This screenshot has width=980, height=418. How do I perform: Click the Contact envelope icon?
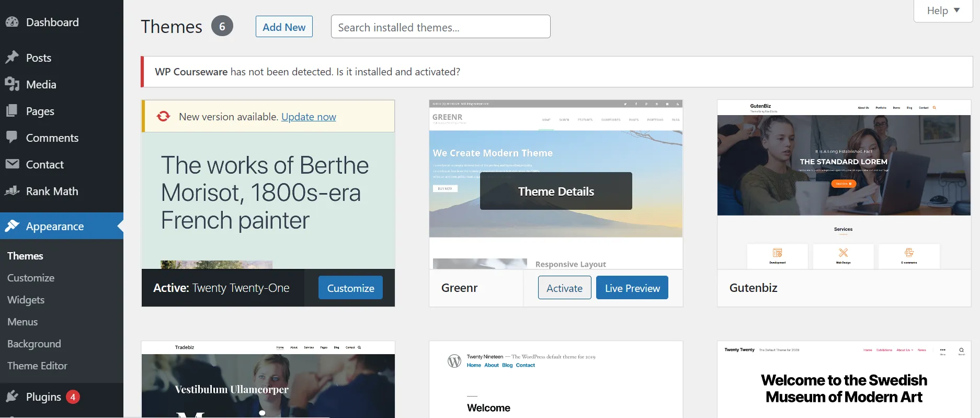[12, 164]
